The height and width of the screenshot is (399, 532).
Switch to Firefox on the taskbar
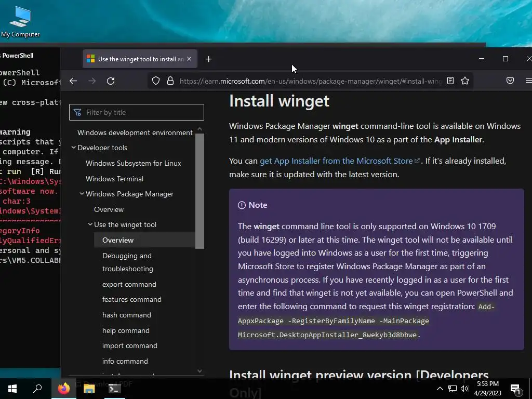coord(64,389)
